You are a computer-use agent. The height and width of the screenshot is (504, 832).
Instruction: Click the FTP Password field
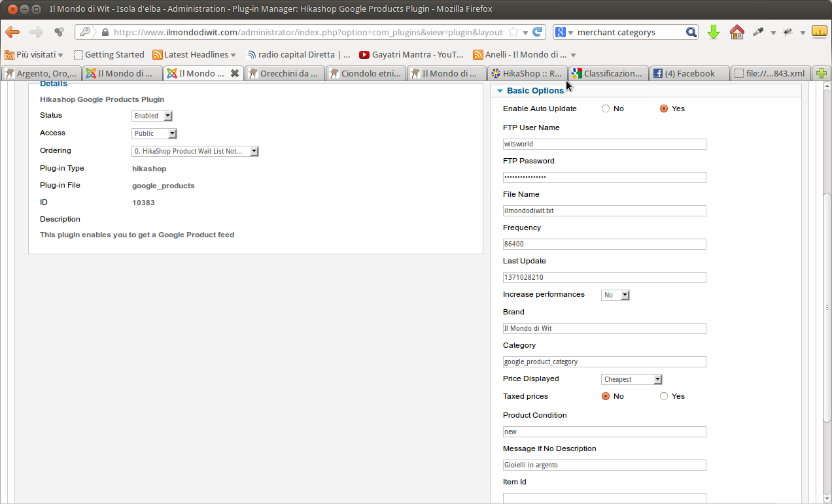tap(604, 177)
